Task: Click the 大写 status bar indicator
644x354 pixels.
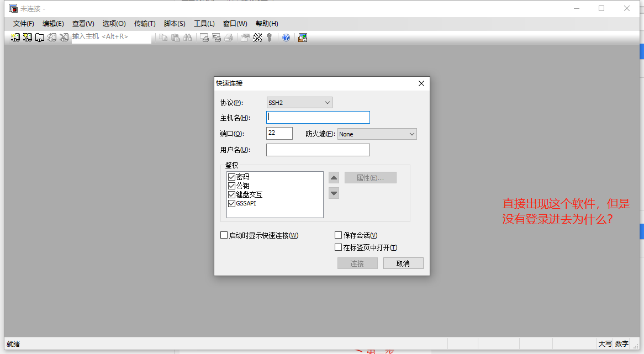Action: click(x=605, y=344)
